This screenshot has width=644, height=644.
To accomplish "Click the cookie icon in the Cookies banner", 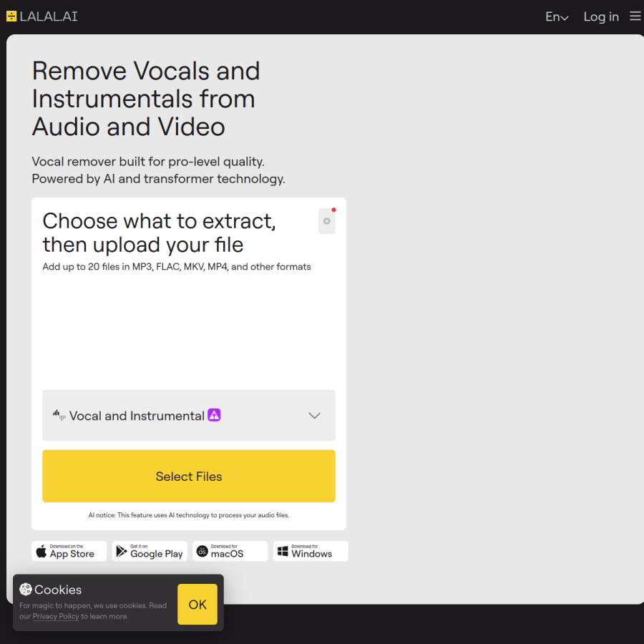I will (26, 590).
